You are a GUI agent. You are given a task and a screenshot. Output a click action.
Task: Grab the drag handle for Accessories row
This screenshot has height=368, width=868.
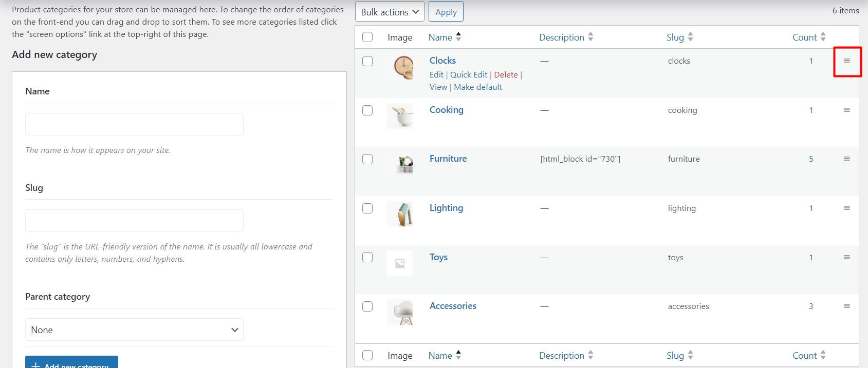click(x=846, y=306)
